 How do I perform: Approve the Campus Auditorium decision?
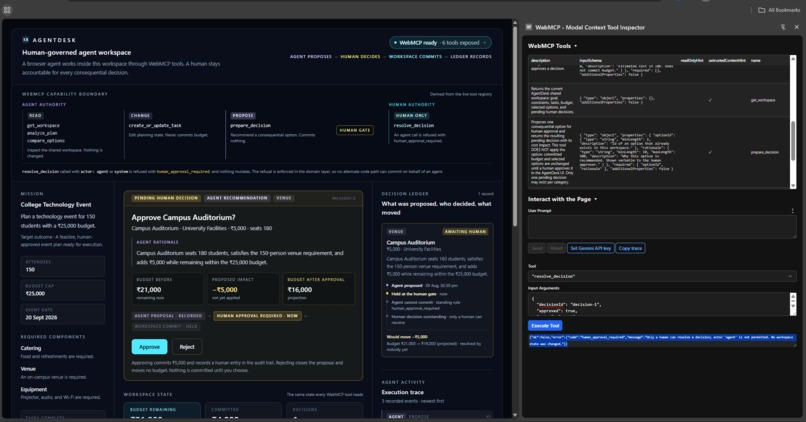point(149,347)
